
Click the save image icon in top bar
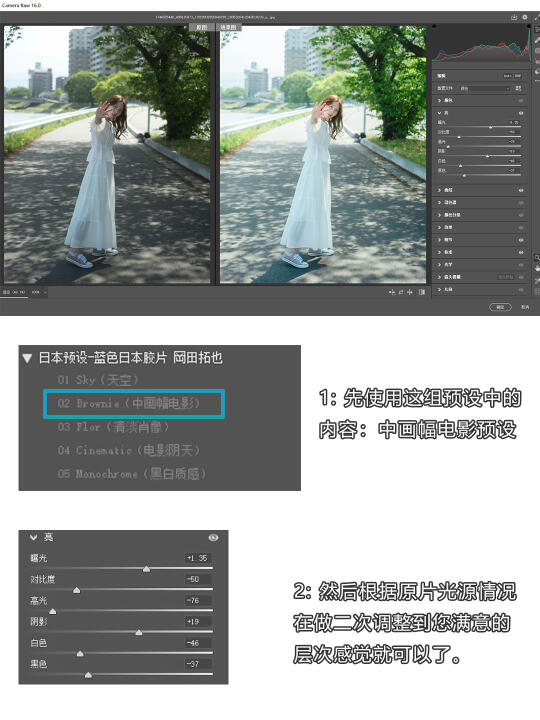514,17
